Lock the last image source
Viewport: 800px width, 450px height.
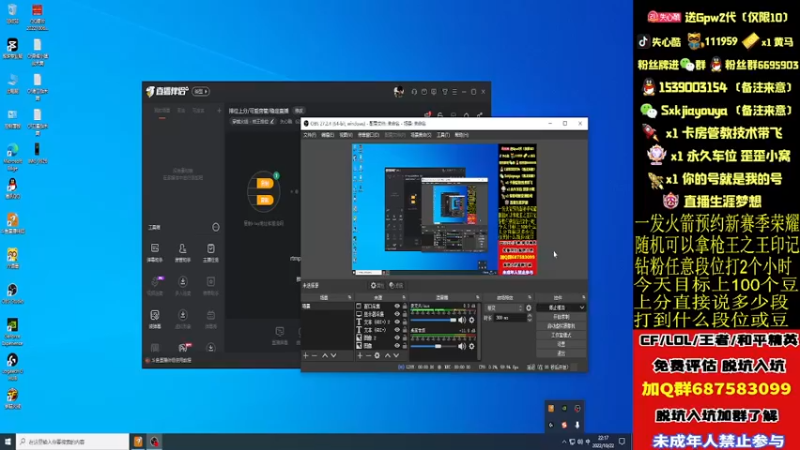click(405, 345)
